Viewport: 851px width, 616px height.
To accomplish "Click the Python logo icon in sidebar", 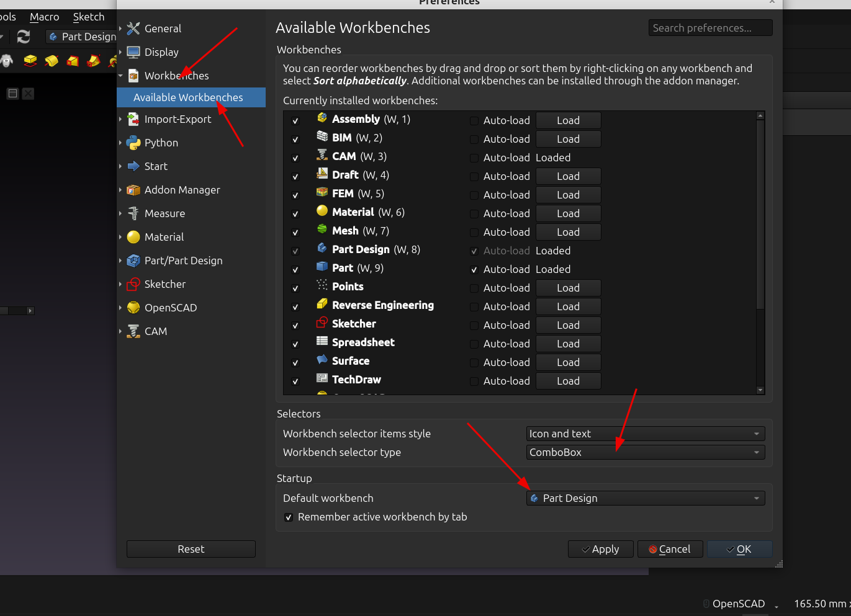I will (133, 143).
